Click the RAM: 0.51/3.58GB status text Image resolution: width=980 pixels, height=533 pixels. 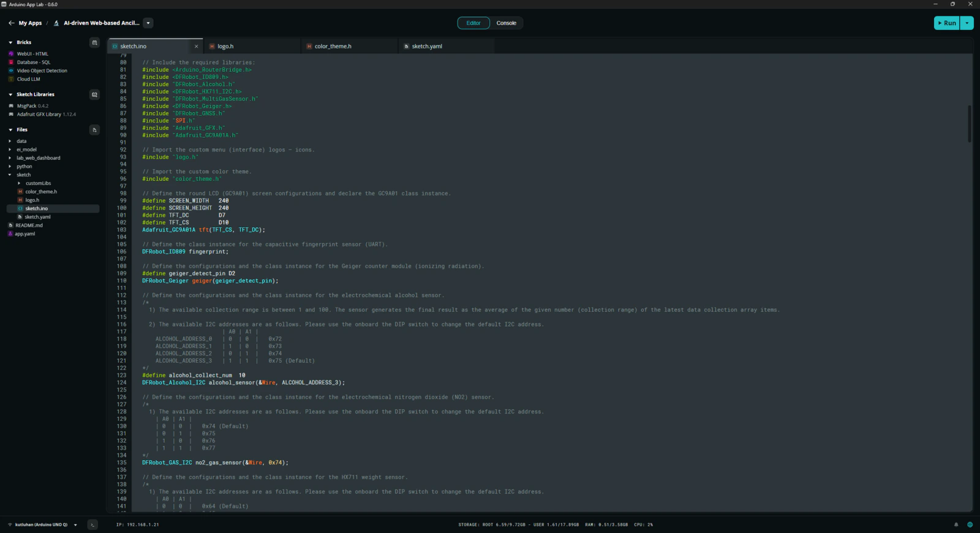606,525
